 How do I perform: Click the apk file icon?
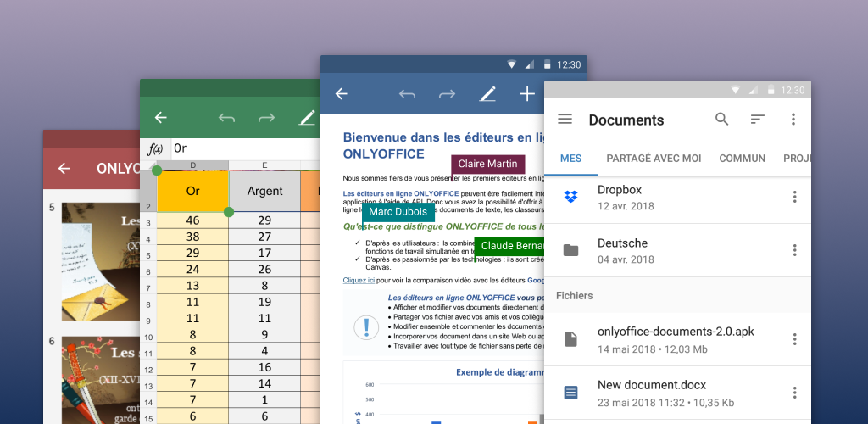click(570, 339)
